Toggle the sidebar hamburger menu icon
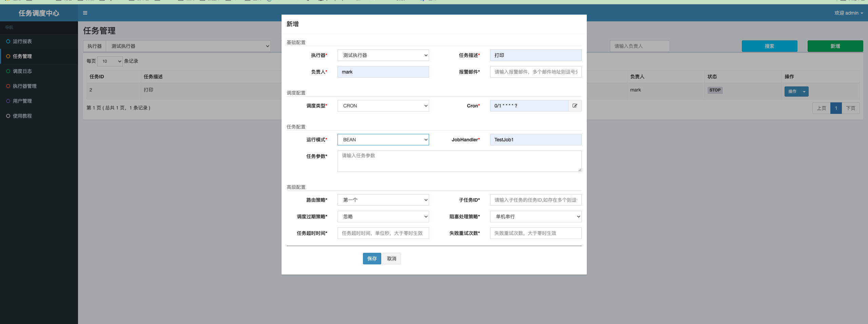868x324 pixels. click(x=85, y=13)
